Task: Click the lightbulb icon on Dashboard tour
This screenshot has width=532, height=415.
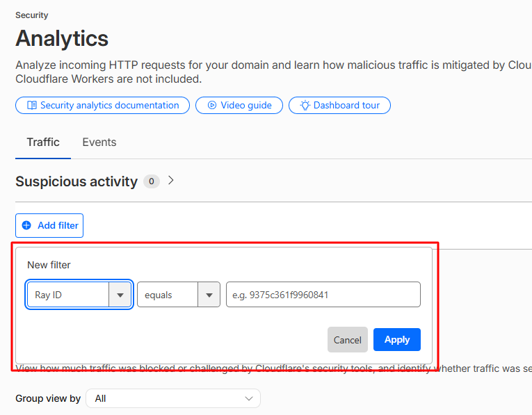Action: pos(305,106)
